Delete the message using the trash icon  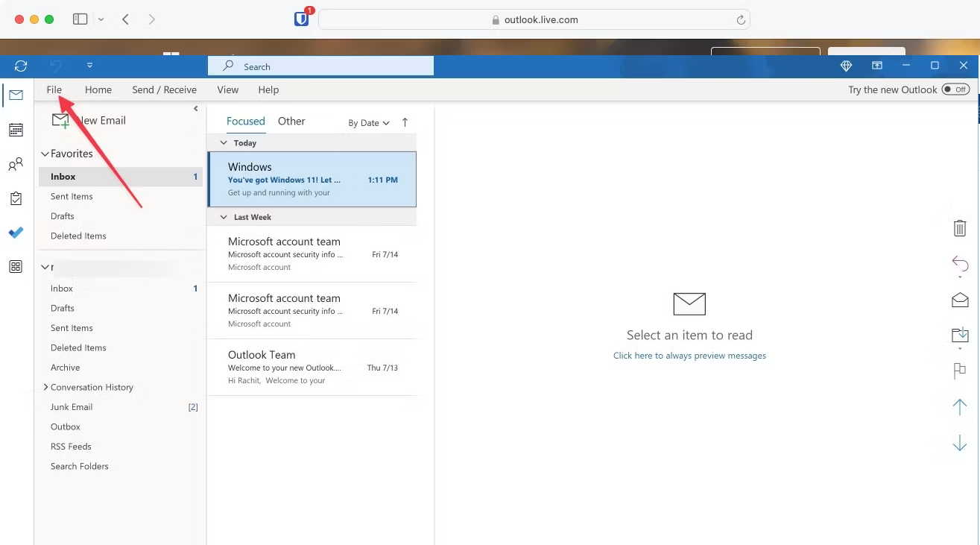[x=960, y=228]
